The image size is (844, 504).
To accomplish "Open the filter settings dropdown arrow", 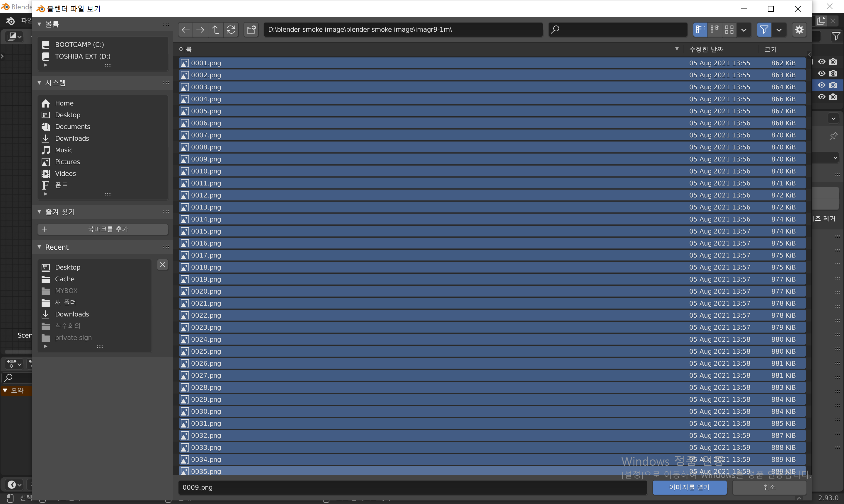I will pos(779,30).
